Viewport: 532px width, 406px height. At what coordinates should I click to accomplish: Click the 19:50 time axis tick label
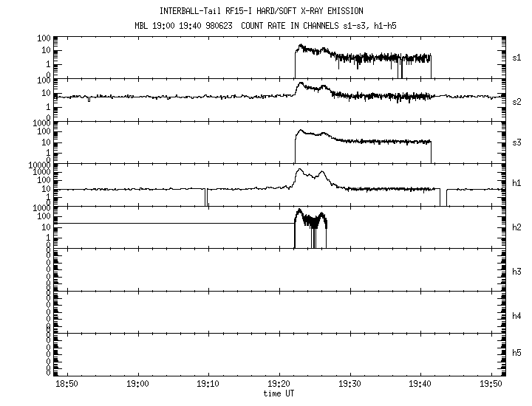(491, 384)
